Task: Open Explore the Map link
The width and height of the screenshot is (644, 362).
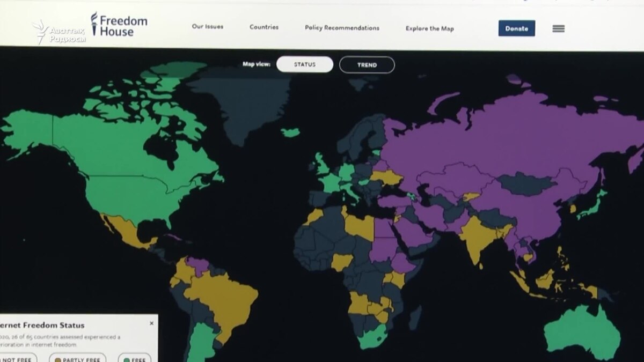Action: (x=429, y=28)
